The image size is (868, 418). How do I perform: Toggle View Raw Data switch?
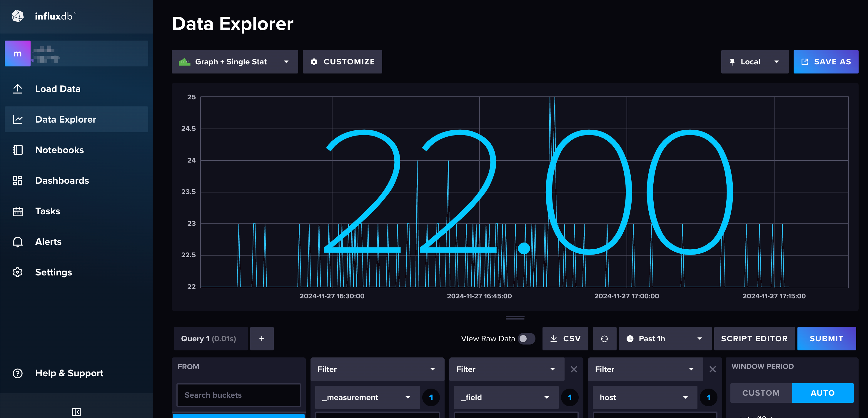[x=526, y=339]
